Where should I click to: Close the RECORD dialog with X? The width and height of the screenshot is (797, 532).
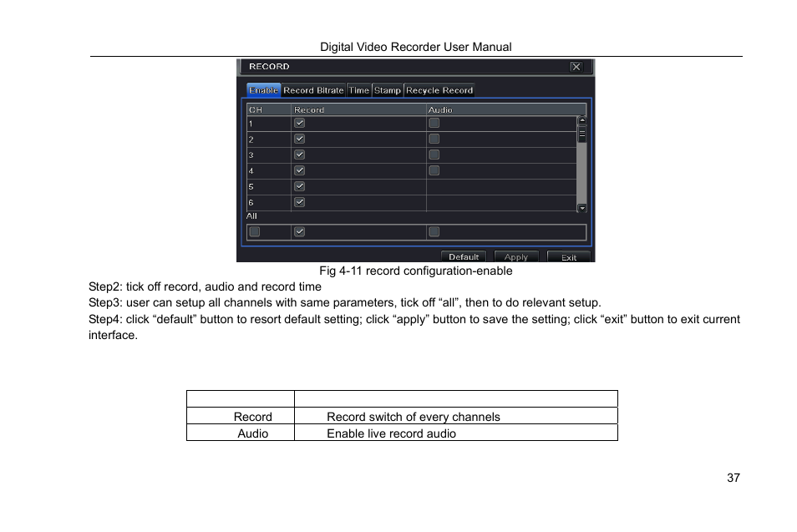tap(576, 67)
